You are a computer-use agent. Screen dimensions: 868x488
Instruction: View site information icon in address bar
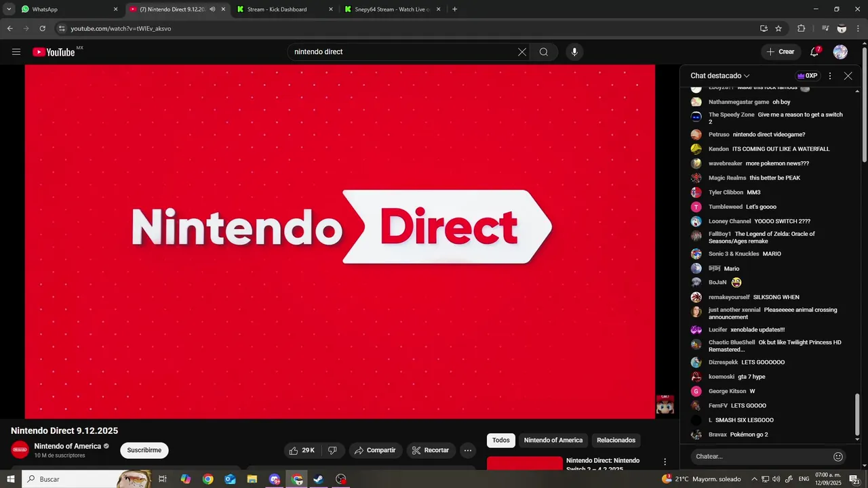click(61, 28)
